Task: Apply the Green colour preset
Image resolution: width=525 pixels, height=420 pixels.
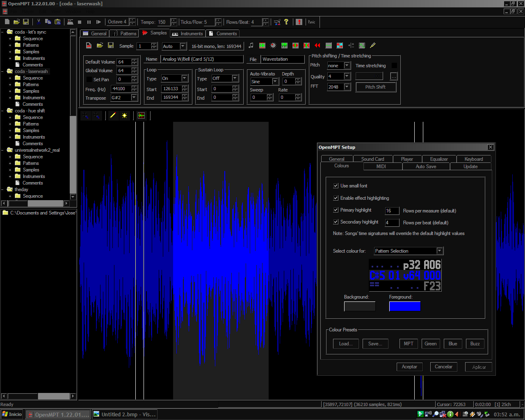Action: 430,344
